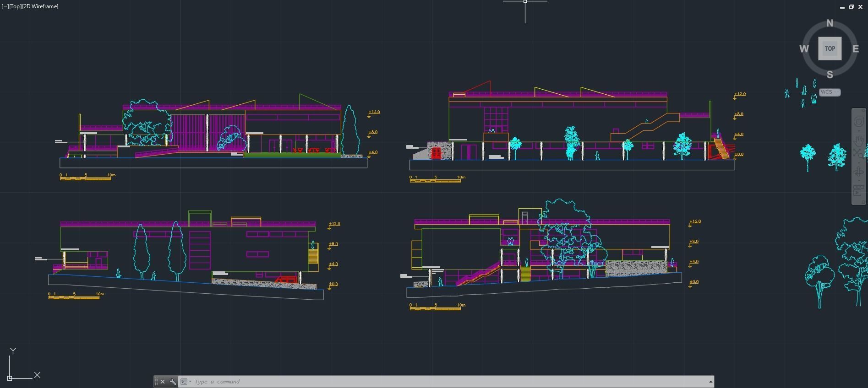The image size is (868, 388).
Task: Expand command history with the right-end arrow
Action: (710, 382)
